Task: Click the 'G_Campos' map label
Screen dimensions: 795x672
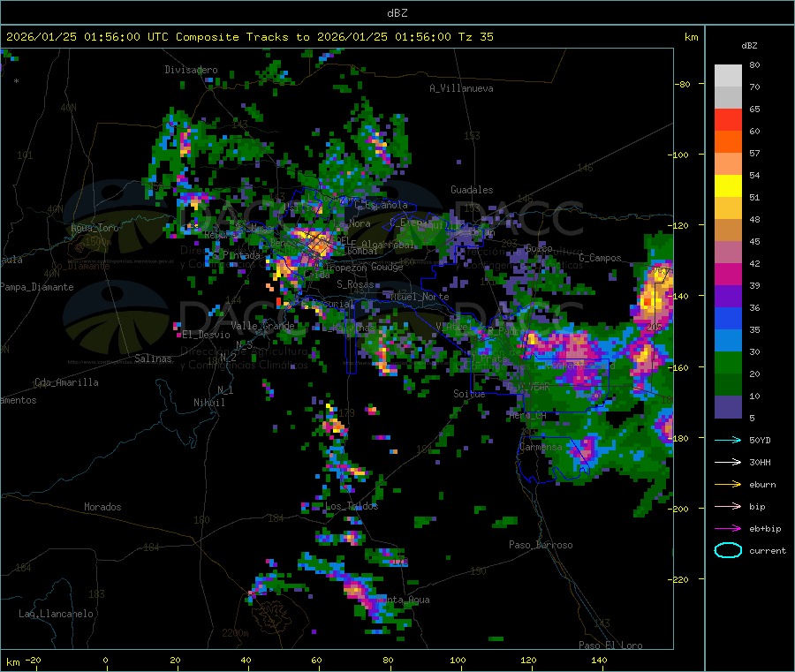Action: [x=600, y=258]
